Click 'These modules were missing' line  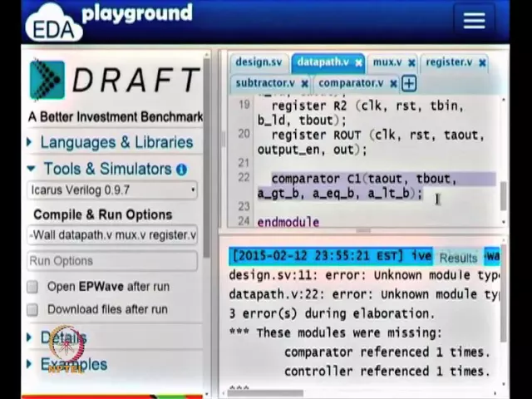[x=336, y=332]
